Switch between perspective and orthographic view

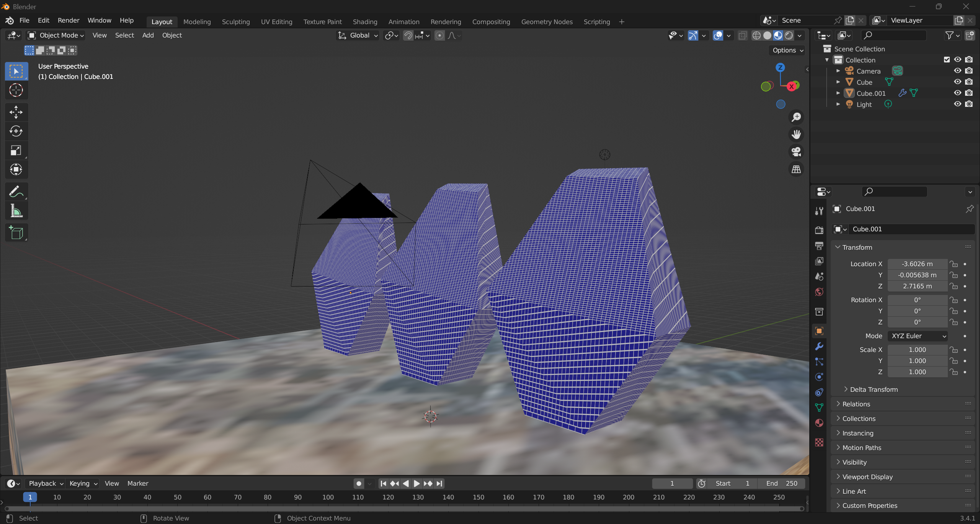796,169
